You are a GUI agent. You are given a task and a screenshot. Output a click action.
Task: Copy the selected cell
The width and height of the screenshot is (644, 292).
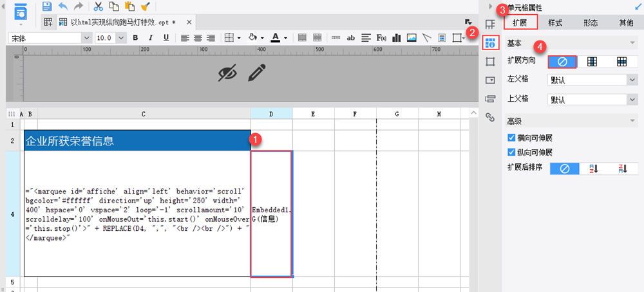coord(114,6)
